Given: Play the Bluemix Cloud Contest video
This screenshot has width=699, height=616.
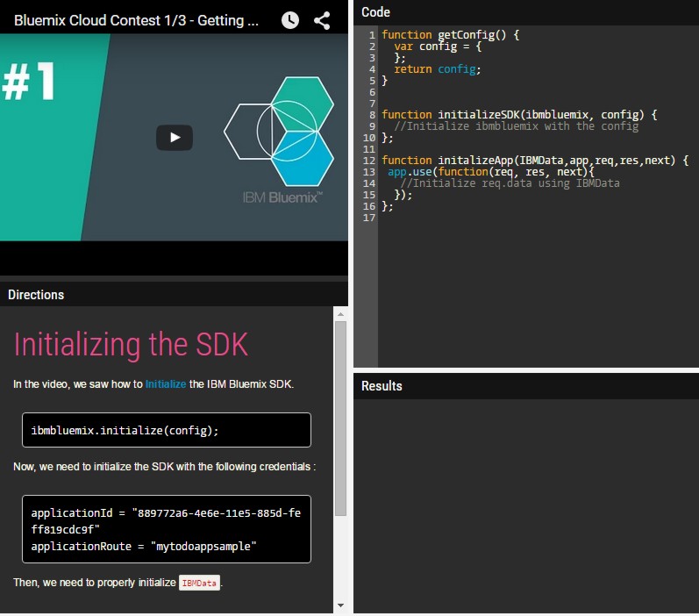Looking at the screenshot, I should point(175,138).
